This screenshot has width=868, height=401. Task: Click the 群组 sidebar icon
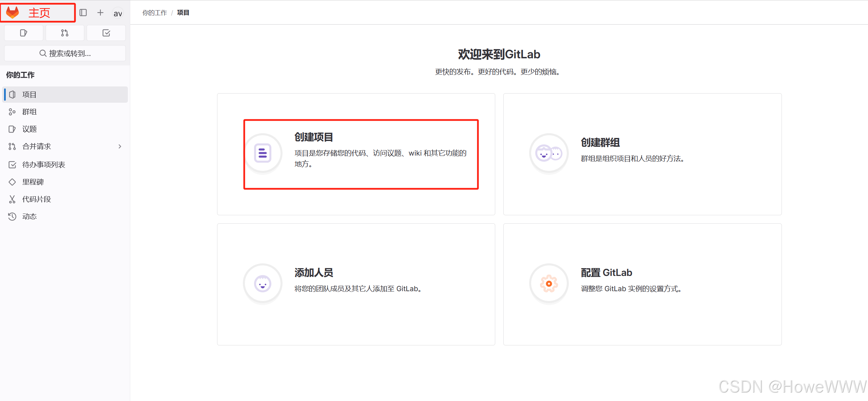[x=12, y=112]
